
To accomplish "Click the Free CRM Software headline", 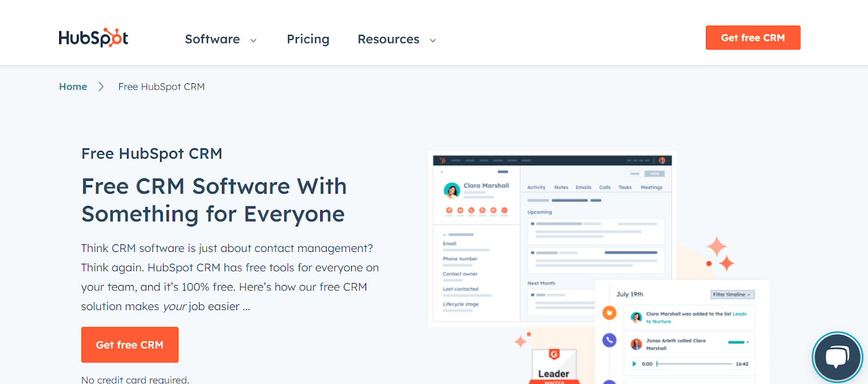I will [x=214, y=200].
